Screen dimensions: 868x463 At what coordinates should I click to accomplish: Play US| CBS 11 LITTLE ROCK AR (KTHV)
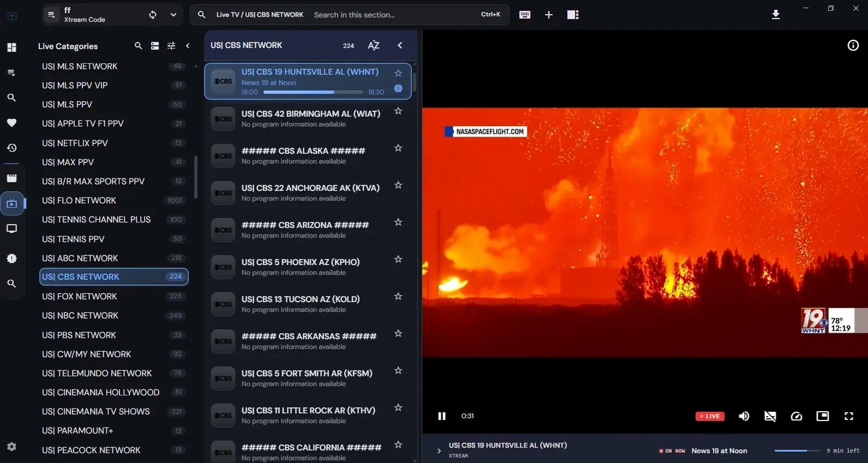coord(309,415)
